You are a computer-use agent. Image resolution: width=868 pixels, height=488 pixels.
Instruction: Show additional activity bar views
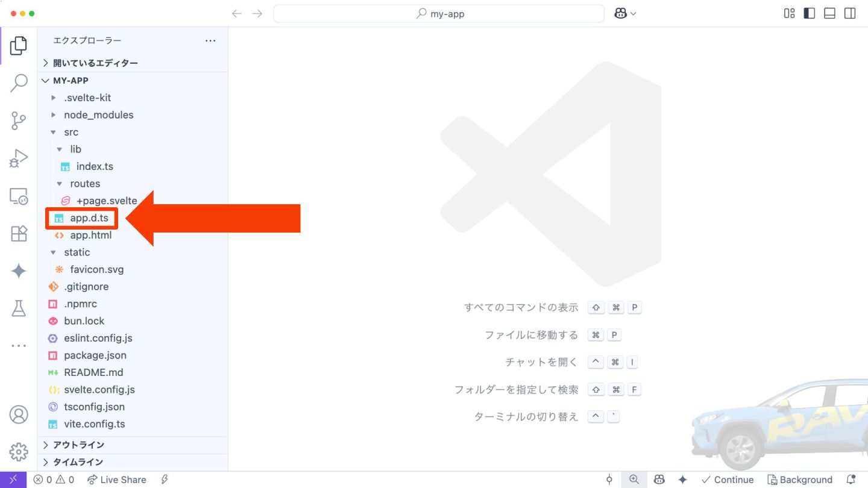click(19, 346)
